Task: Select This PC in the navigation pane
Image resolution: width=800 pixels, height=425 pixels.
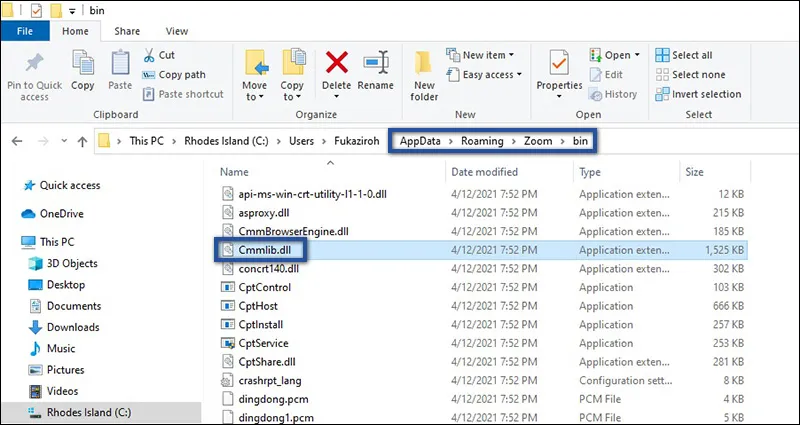Action: pos(48,242)
